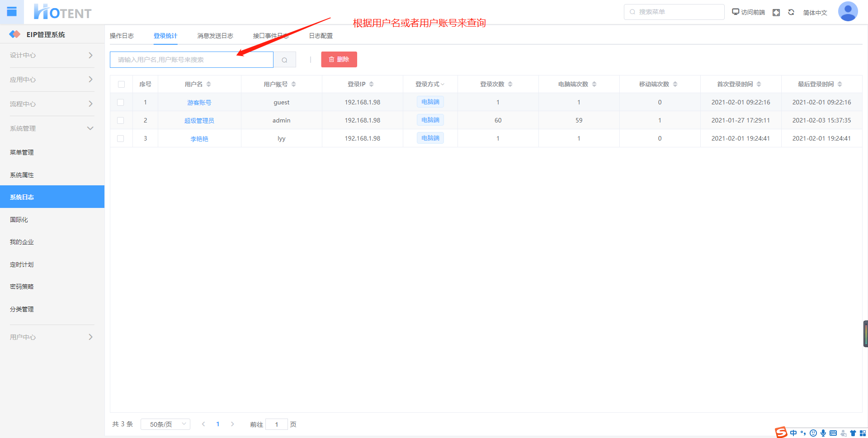Click the red 删除 button
868x438 pixels.
[x=339, y=60]
